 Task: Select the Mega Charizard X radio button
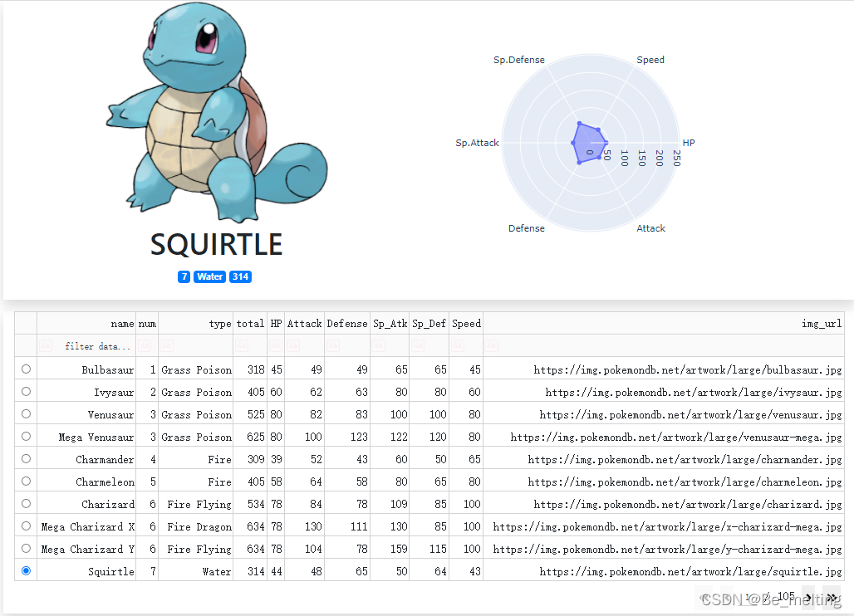(26, 526)
